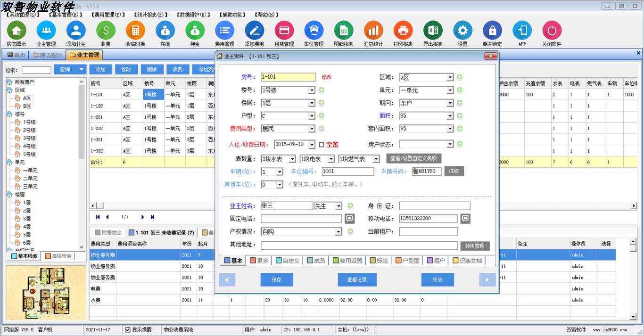
Task: Open the 统计报表 menu
Action: pos(150,15)
